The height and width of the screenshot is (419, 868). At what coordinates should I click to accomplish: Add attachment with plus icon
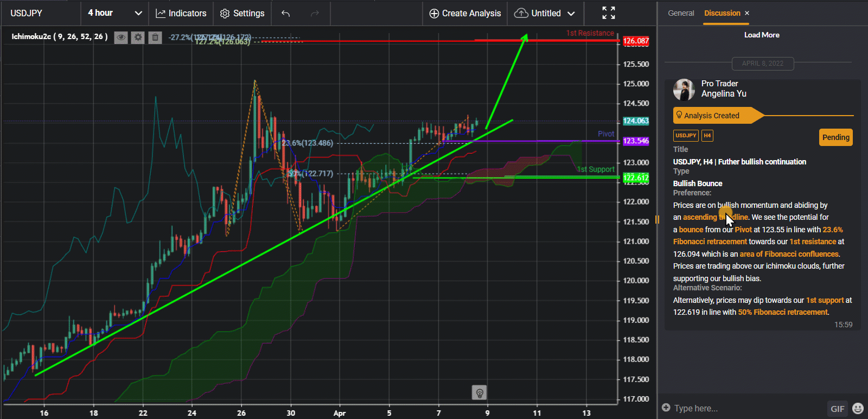coord(666,408)
